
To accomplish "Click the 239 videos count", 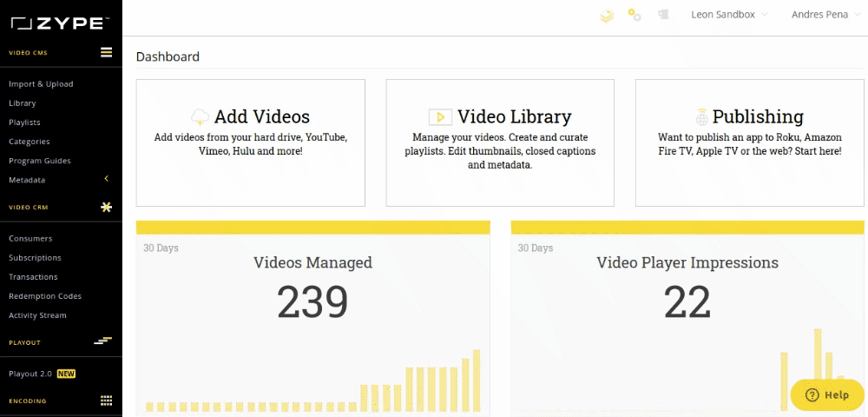I will (312, 303).
